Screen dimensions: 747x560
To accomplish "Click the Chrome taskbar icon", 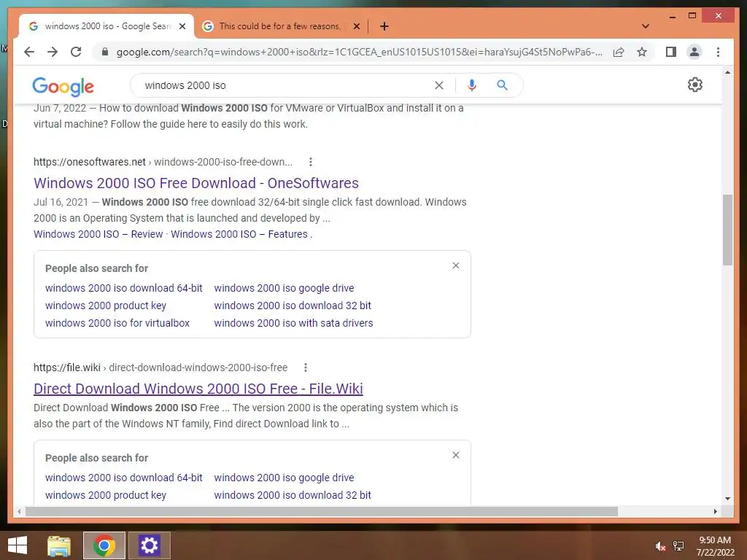I will (x=104, y=545).
